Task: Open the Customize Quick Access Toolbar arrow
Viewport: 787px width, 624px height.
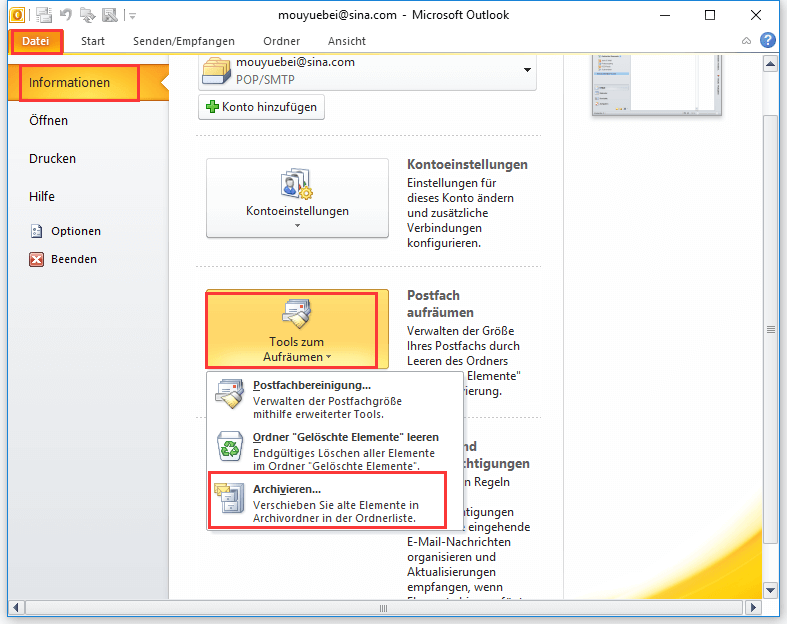Action: pyautogui.click(x=133, y=16)
